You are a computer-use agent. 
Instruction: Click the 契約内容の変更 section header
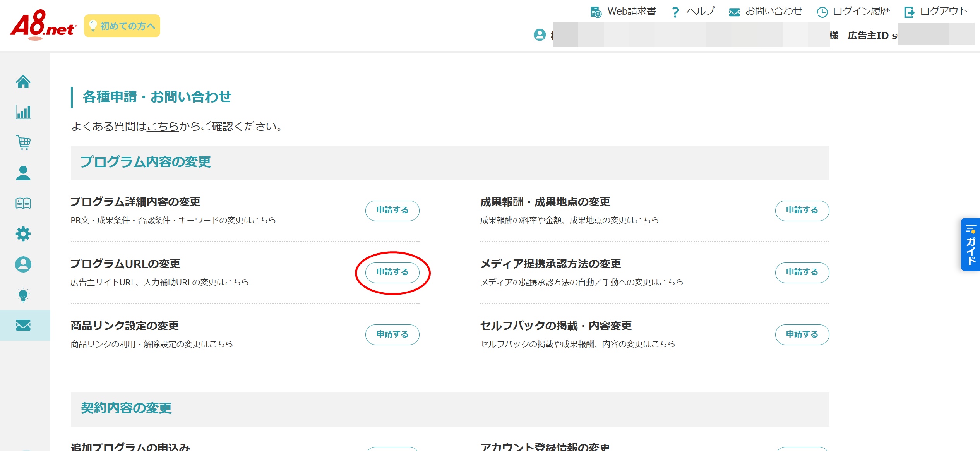(x=450, y=409)
